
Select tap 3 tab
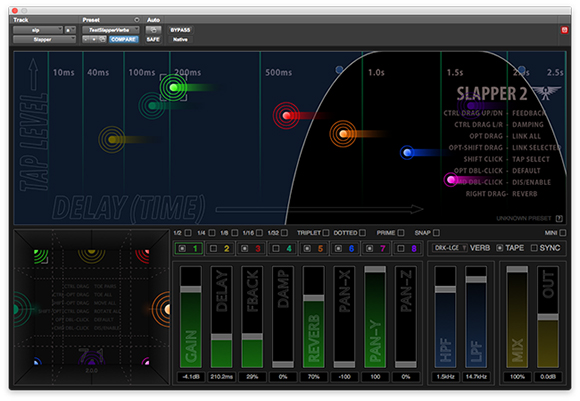(x=251, y=248)
